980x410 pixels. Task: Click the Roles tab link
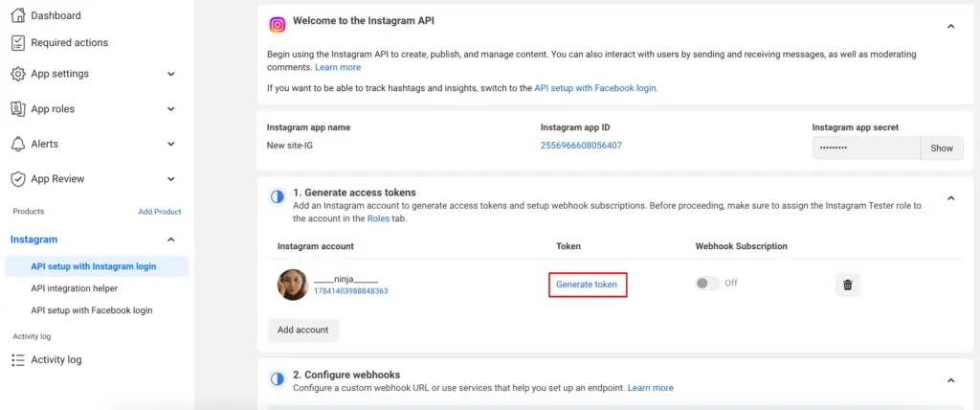378,218
